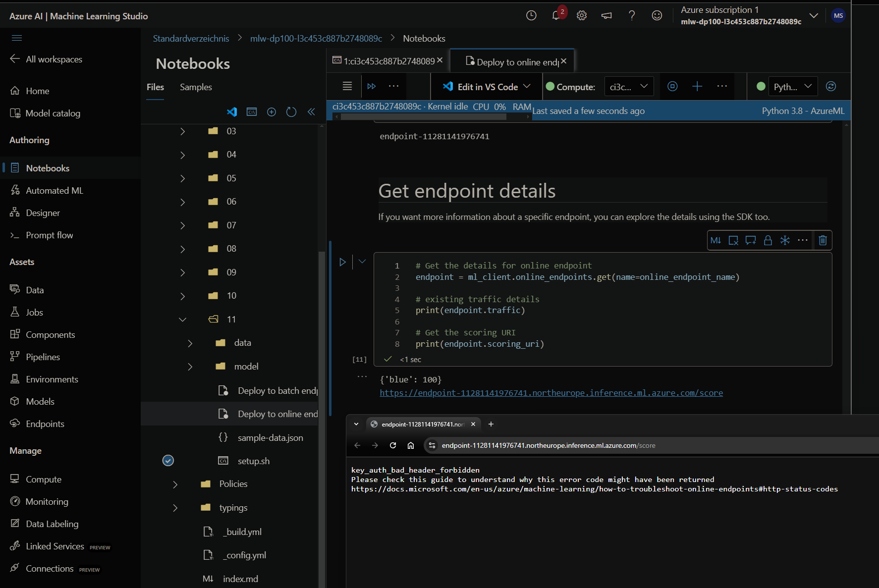Expand the Azure subscription switcher
Viewport: 879px width, 588px height.
pyautogui.click(x=814, y=16)
